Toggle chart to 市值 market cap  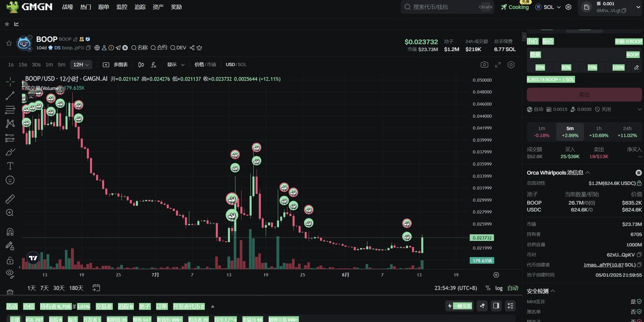coord(211,64)
